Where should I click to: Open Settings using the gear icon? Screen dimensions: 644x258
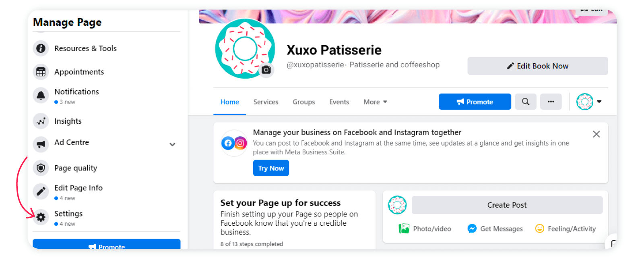(41, 217)
